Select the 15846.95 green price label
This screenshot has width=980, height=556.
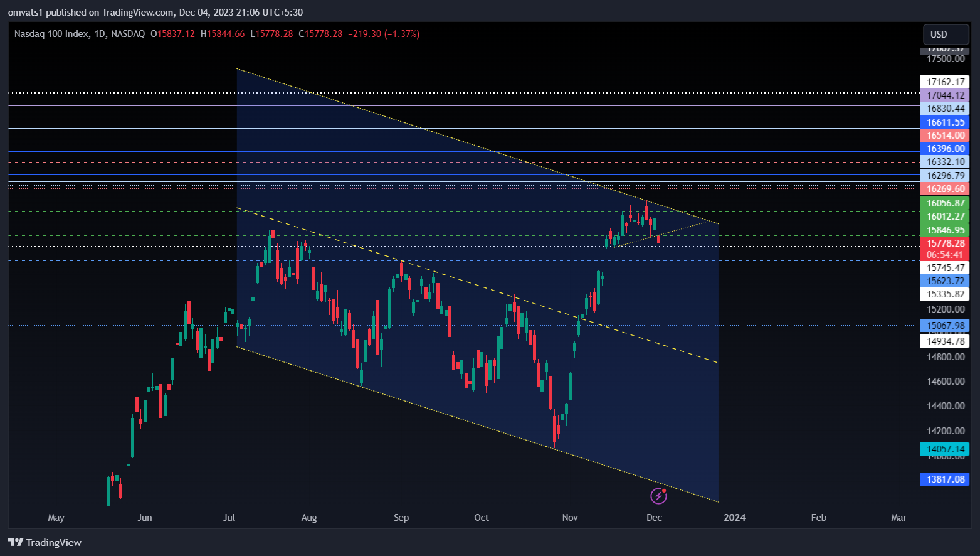(x=945, y=230)
